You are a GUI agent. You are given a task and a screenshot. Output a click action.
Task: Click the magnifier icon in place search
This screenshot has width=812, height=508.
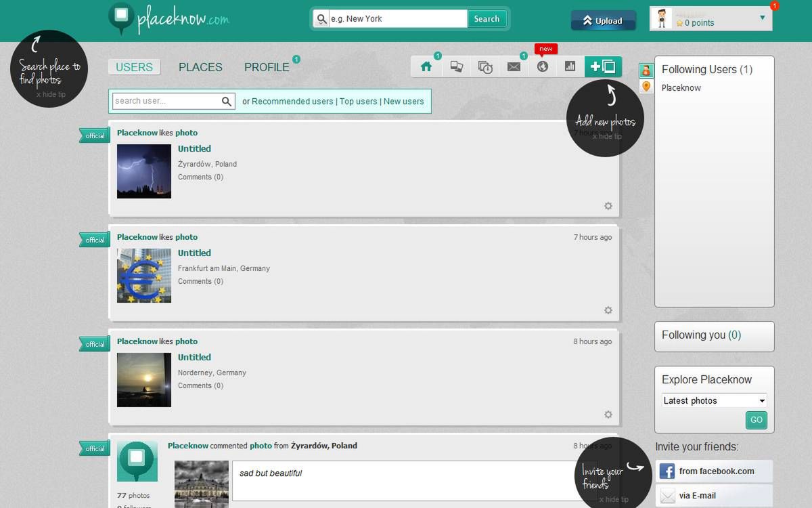pyautogui.click(x=321, y=19)
